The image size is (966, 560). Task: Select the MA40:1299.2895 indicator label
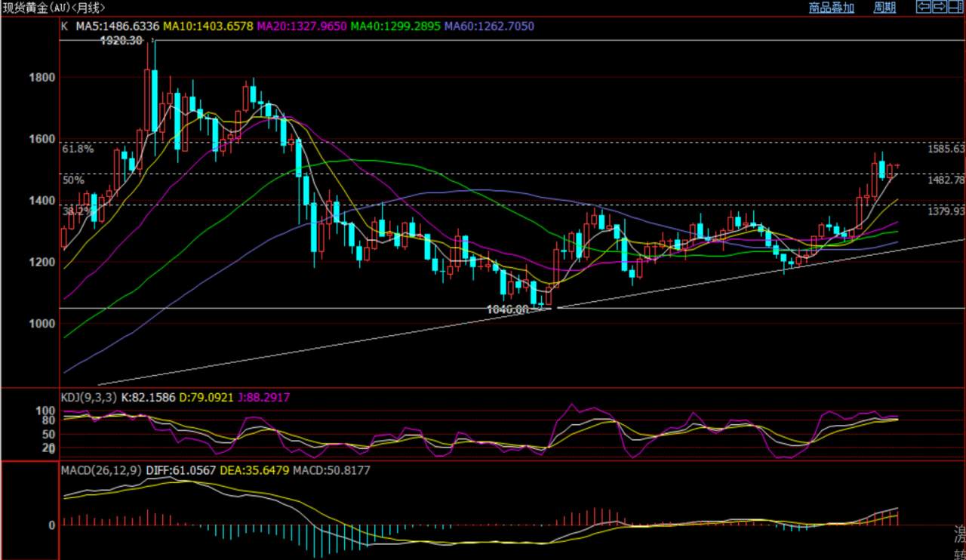(395, 26)
